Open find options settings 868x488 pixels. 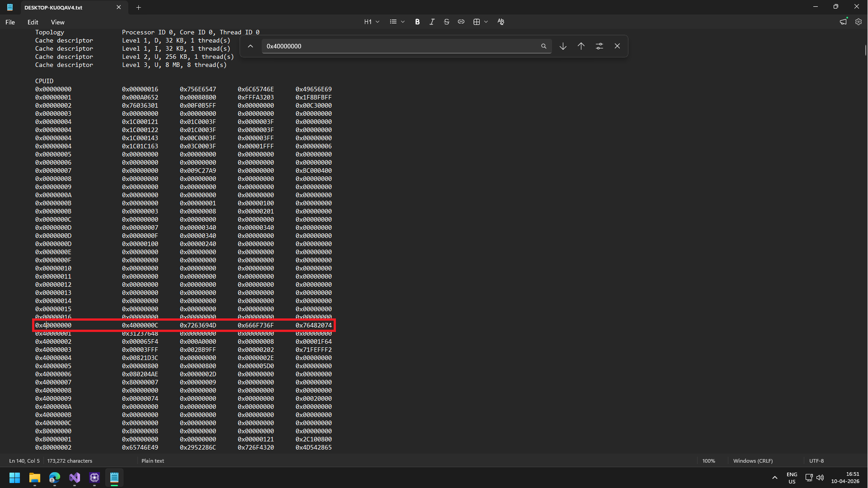pos(599,46)
